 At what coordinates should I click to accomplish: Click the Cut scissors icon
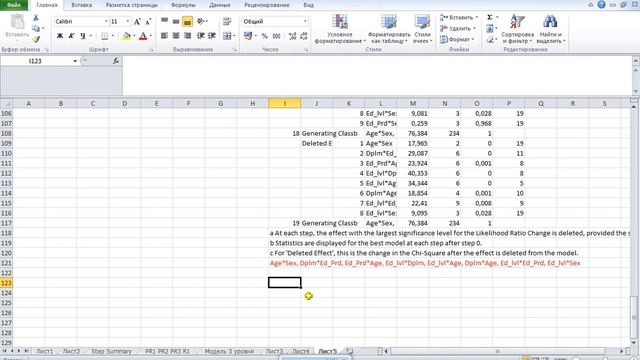pos(36,18)
